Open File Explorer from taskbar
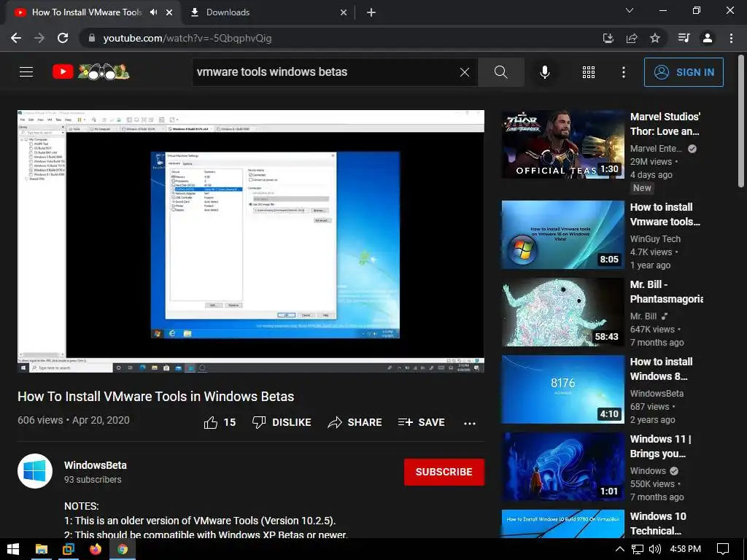 pyautogui.click(x=42, y=549)
